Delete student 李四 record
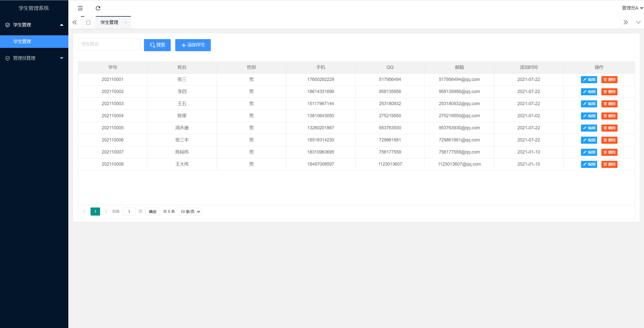Viewport: 644px width, 328px height. point(609,92)
